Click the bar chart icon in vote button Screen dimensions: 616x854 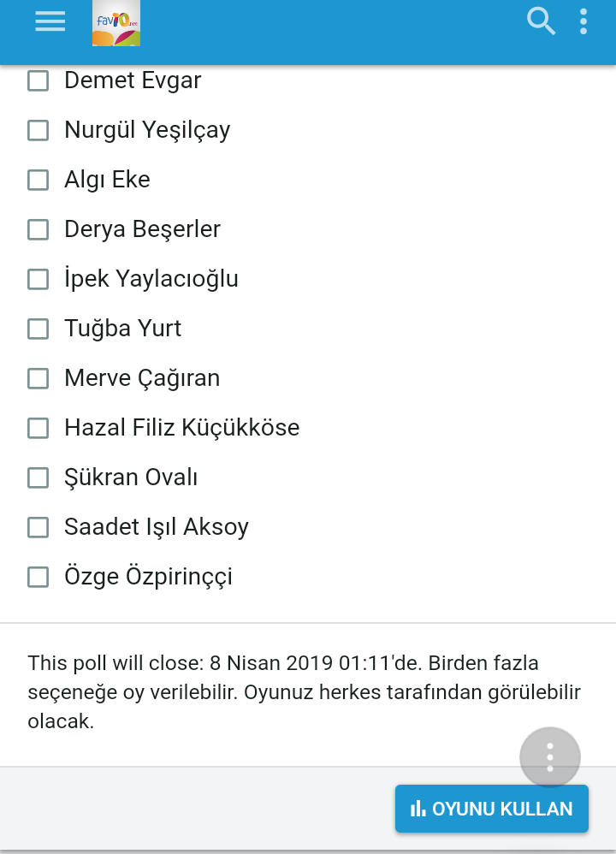[x=418, y=809]
